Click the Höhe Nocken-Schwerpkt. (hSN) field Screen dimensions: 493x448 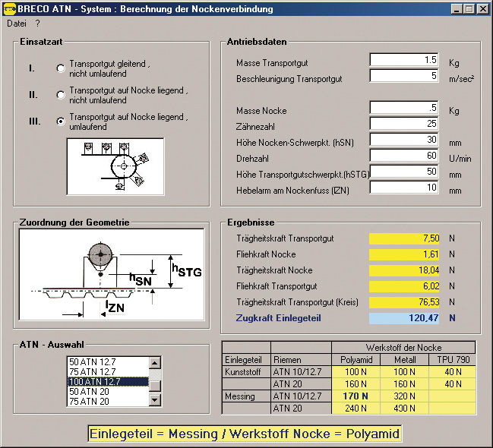coord(404,140)
